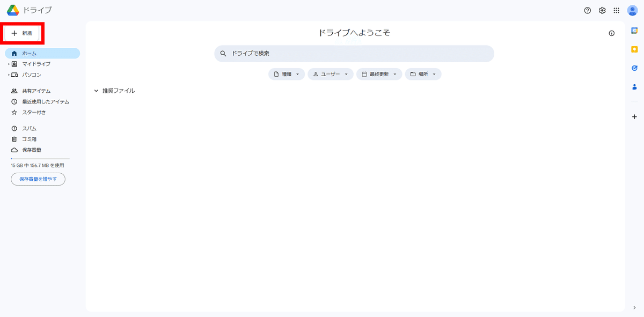Click the search magnifier icon
This screenshot has width=644, height=317.
(223, 54)
